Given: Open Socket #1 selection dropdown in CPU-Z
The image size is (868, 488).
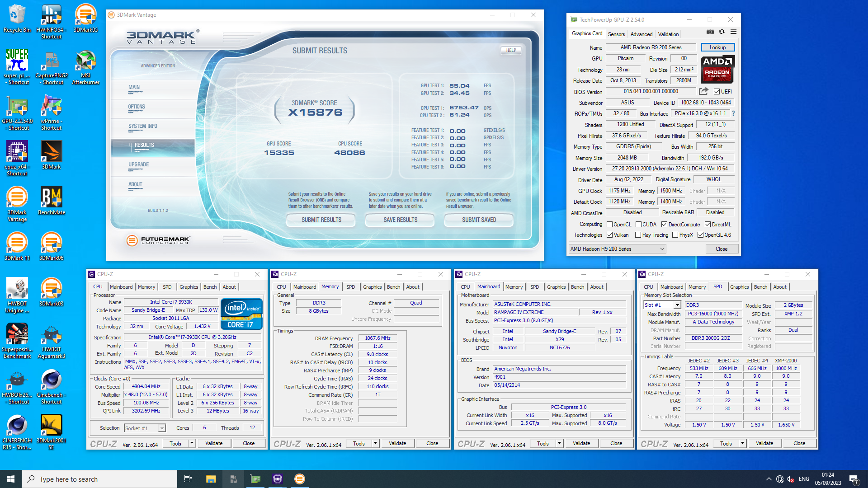Looking at the screenshot, I should pyautogui.click(x=145, y=428).
